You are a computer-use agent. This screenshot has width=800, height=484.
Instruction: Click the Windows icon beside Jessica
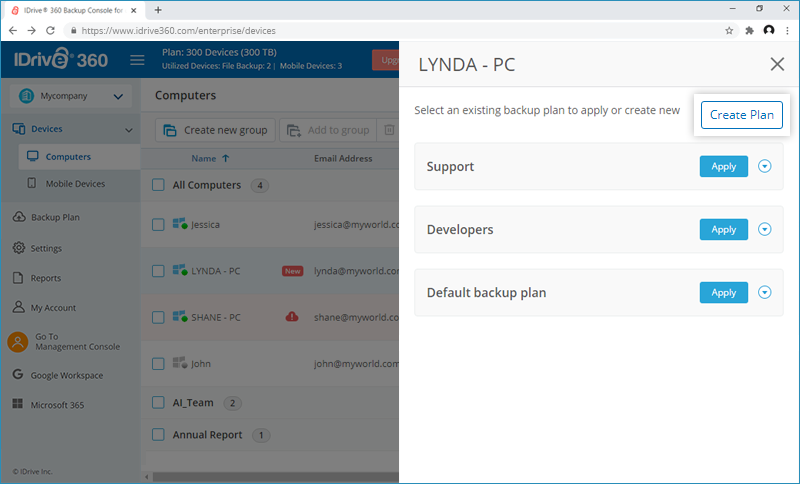180,223
